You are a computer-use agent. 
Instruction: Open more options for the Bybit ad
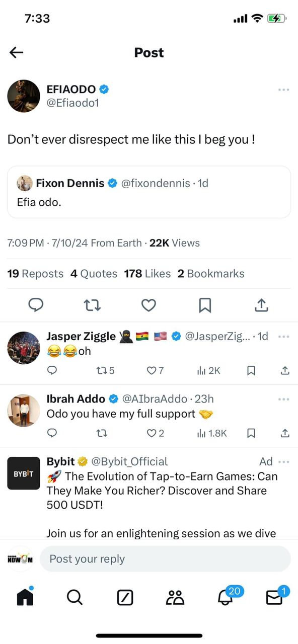[x=283, y=462]
